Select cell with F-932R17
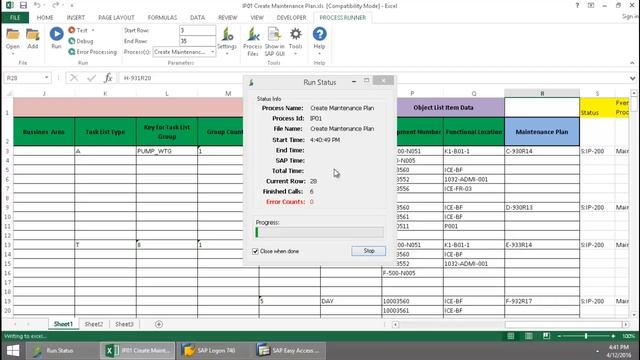The height and width of the screenshot is (360, 640). click(x=542, y=301)
